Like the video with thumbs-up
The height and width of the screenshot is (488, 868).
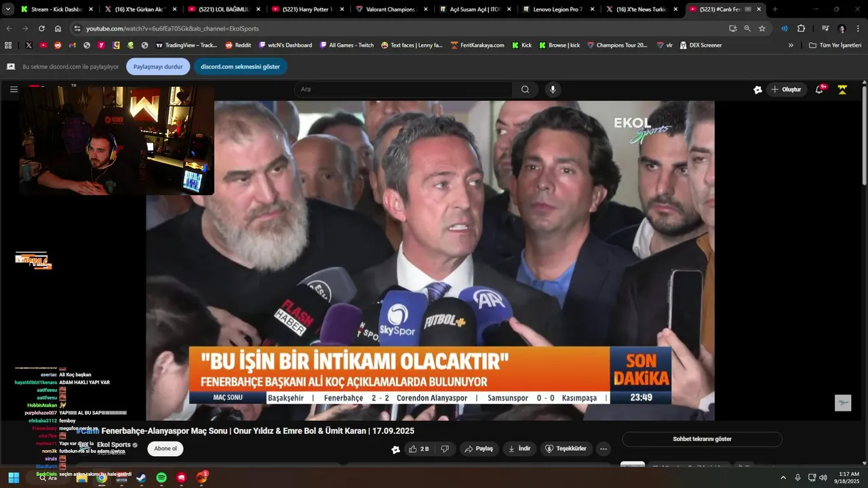(x=418, y=449)
